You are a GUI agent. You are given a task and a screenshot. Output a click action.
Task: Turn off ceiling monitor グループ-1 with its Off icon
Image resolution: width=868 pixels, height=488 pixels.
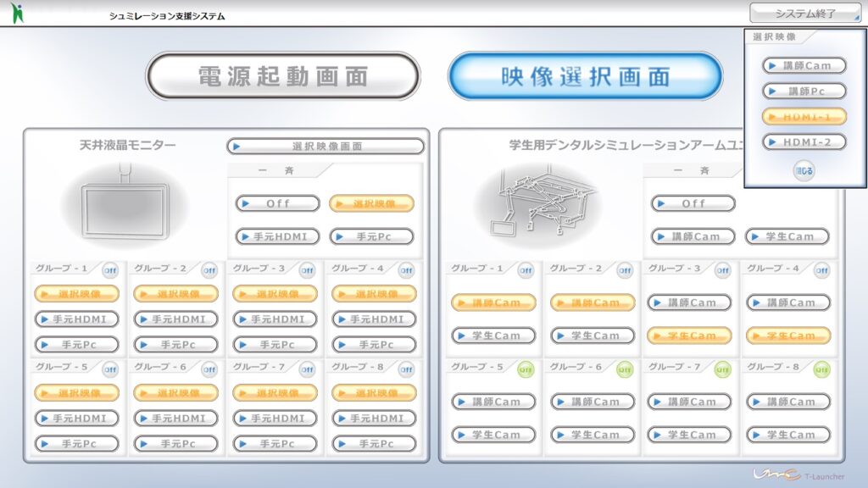pyautogui.click(x=110, y=271)
